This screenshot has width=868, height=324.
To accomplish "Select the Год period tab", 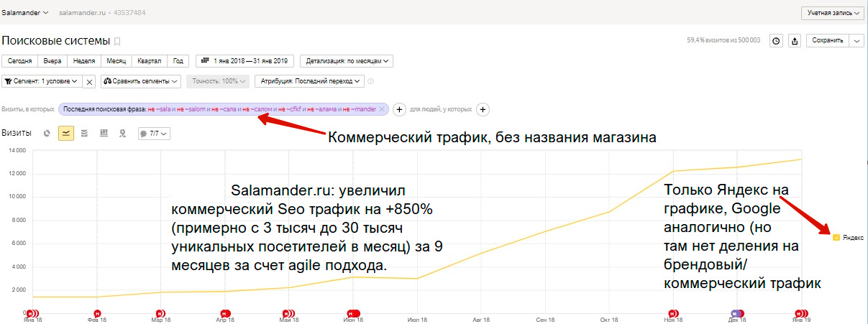I will coord(179,61).
